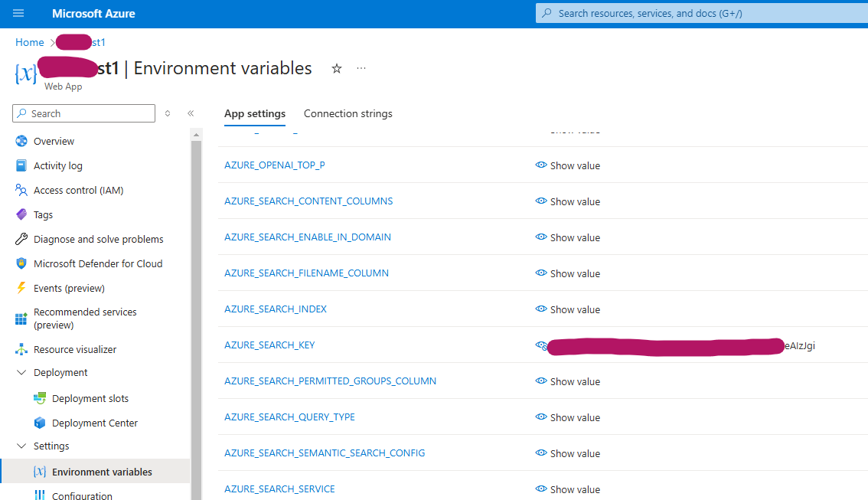The width and height of the screenshot is (868, 500).
Task: Collapse the Settings section chevron
Action: 21,446
